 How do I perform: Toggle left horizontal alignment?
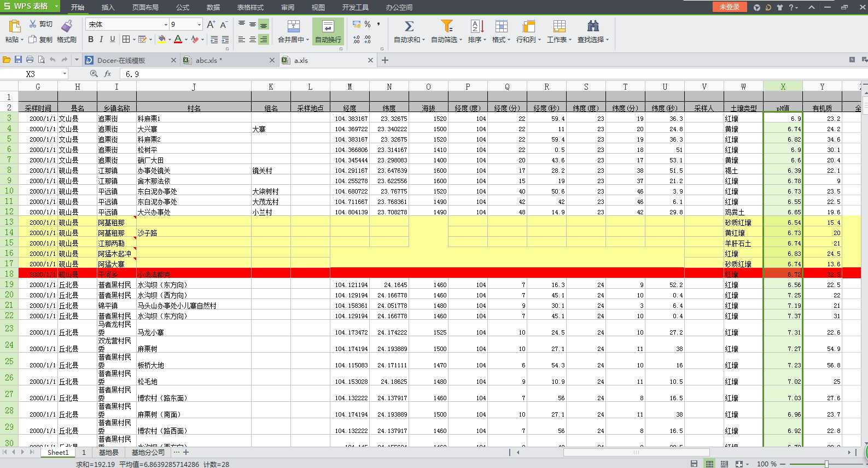[242, 39]
